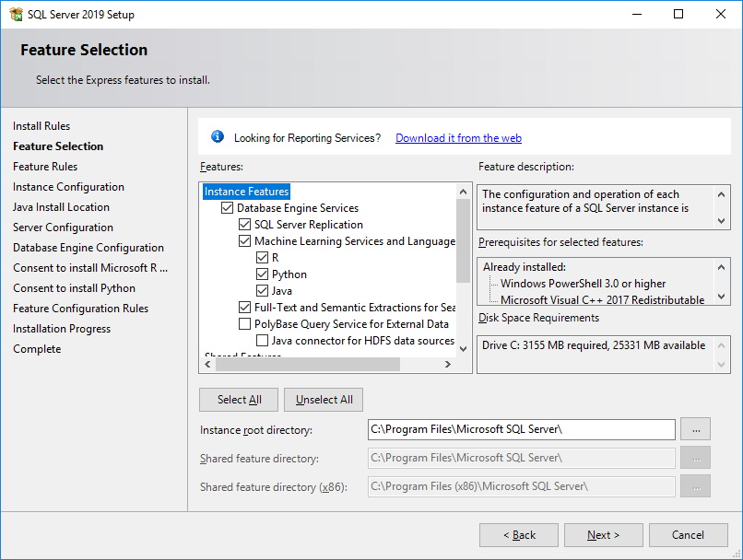743x560 pixels.
Task: Click the Select All button
Action: coord(239,400)
